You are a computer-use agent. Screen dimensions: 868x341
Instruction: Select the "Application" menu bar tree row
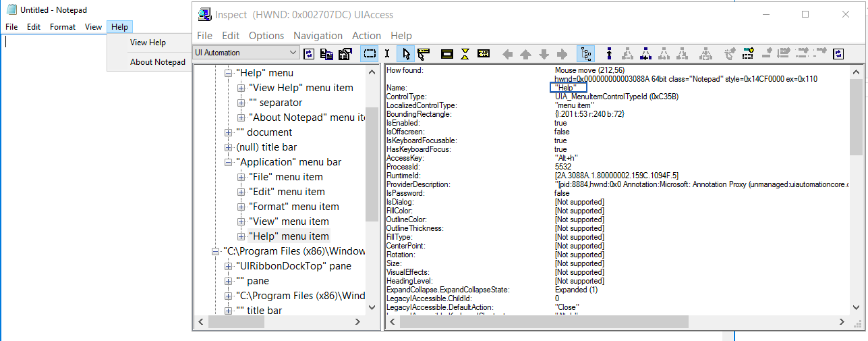(289, 162)
